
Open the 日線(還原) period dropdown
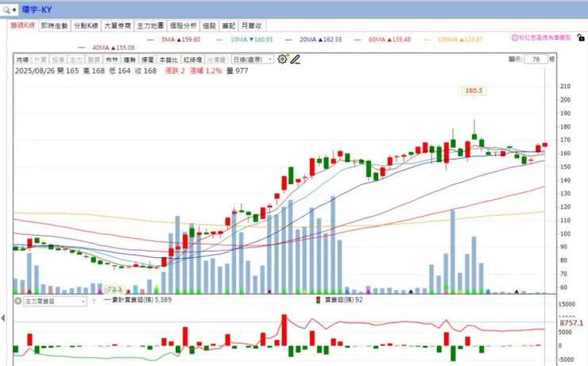pyautogui.click(x=253, y=60)
